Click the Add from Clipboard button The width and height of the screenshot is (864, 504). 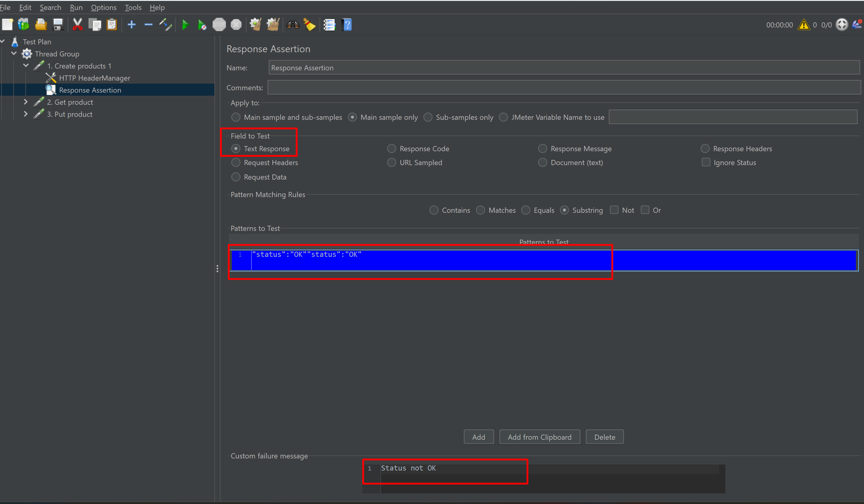point(539,437)
